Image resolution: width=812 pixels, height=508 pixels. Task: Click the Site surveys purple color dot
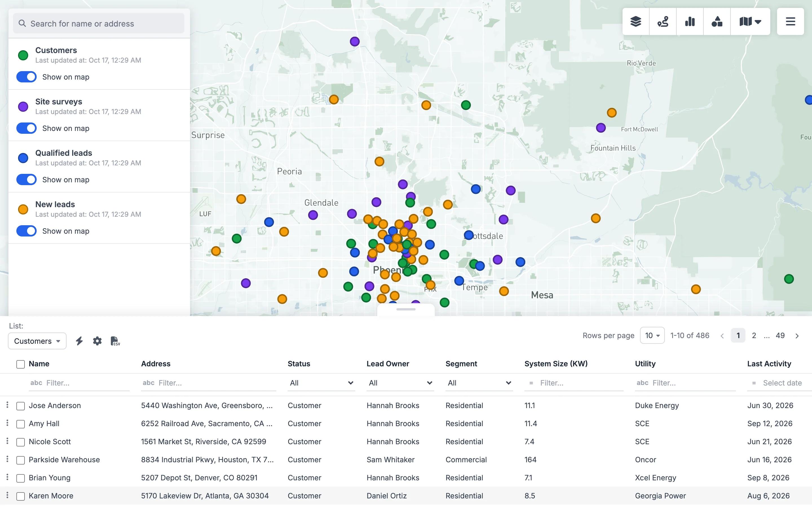tap(23, 106)
